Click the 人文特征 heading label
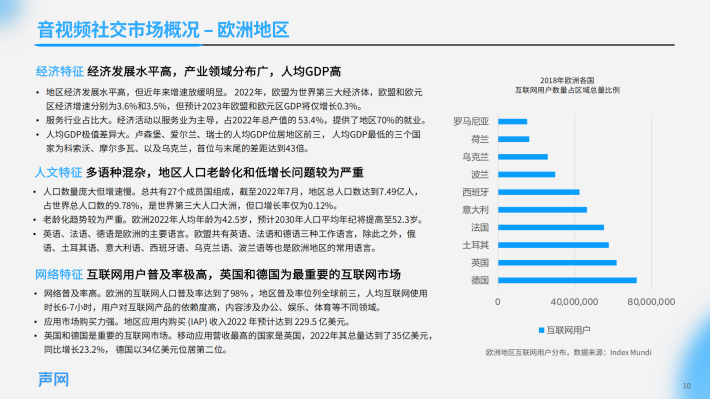The image size is (710, 399). tap(58, 173)
